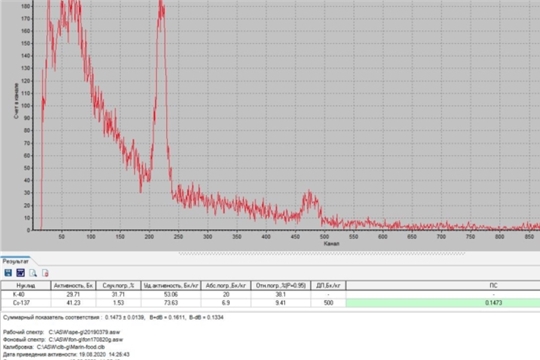Click the ДП limit value 500
Viewport: 540px width, 360px height.
[328, 303]
